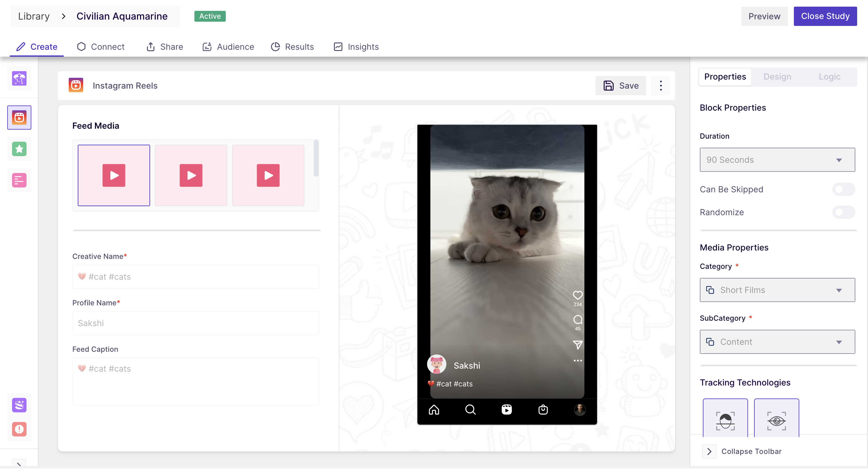868x469 pixels.
Task: Open the red exclamation alert block
Action: point(19,429)
